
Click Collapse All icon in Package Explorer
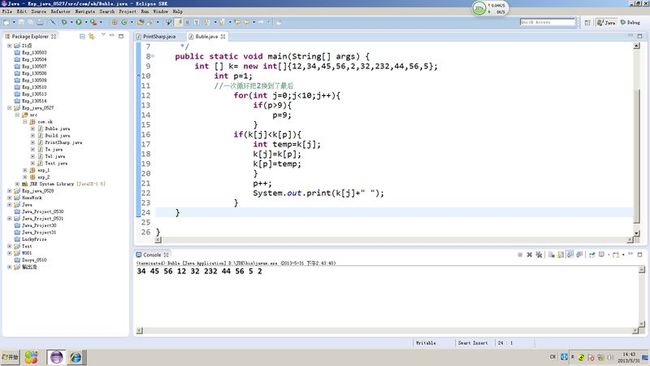pyautogui.click(x=82, y=36)
